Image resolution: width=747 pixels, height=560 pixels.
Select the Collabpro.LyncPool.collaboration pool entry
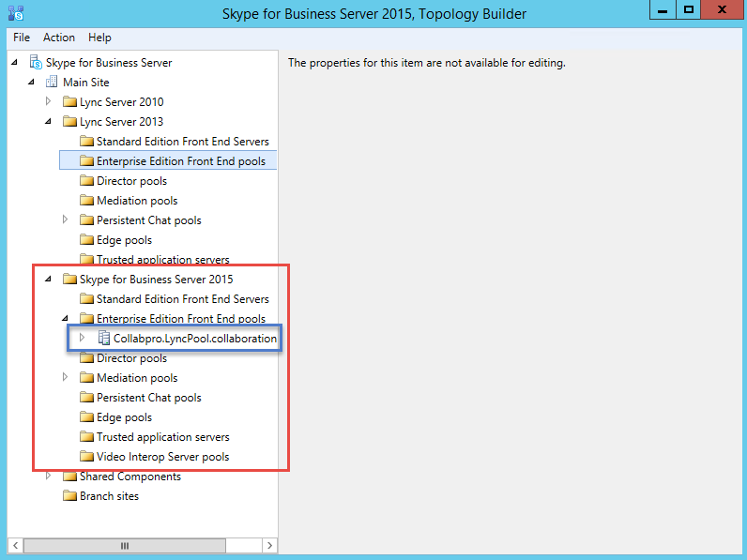point(194,338)
